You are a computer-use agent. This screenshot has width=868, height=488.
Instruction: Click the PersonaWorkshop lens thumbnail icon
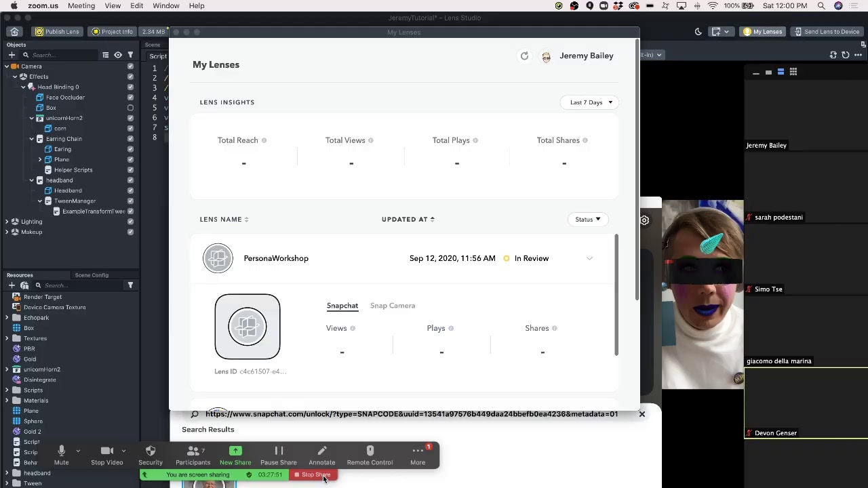[218, 258]
